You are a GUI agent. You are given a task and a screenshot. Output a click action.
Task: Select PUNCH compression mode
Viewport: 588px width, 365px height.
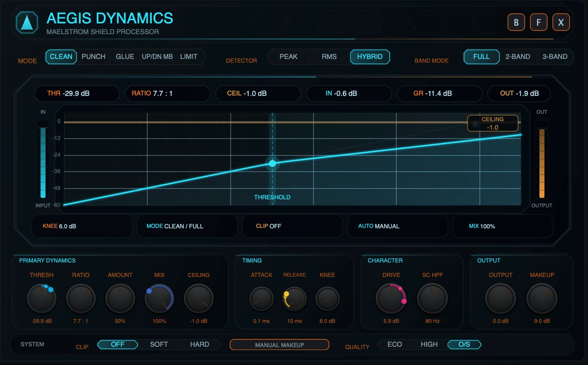[94, 57]
